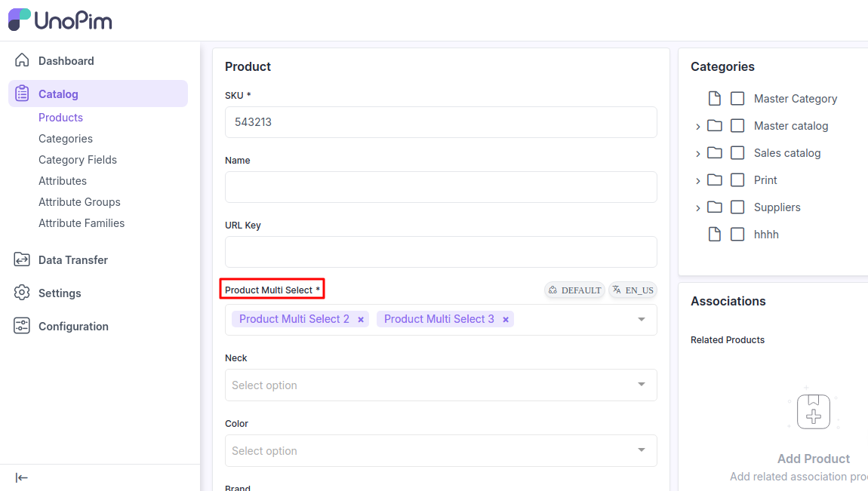The height and width of the screenshot is (491, 868).
Task: Click the Configuration sliders icon
Action: pyautogui.click(x=22, y=326)
